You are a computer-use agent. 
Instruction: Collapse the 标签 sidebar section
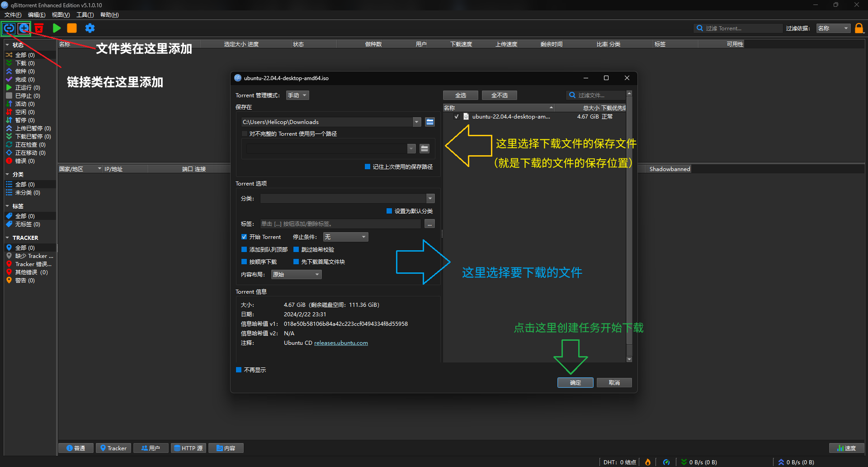[x=7, y=206]
